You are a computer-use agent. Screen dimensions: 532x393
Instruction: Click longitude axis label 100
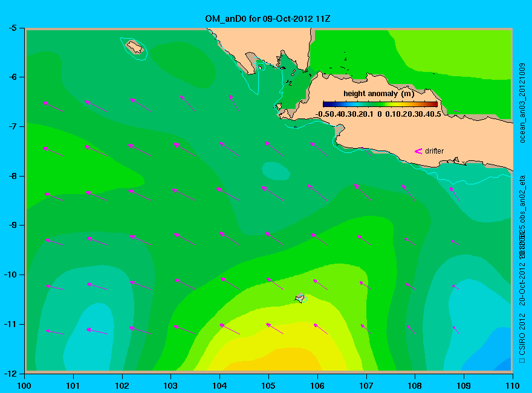coord(24,386)
